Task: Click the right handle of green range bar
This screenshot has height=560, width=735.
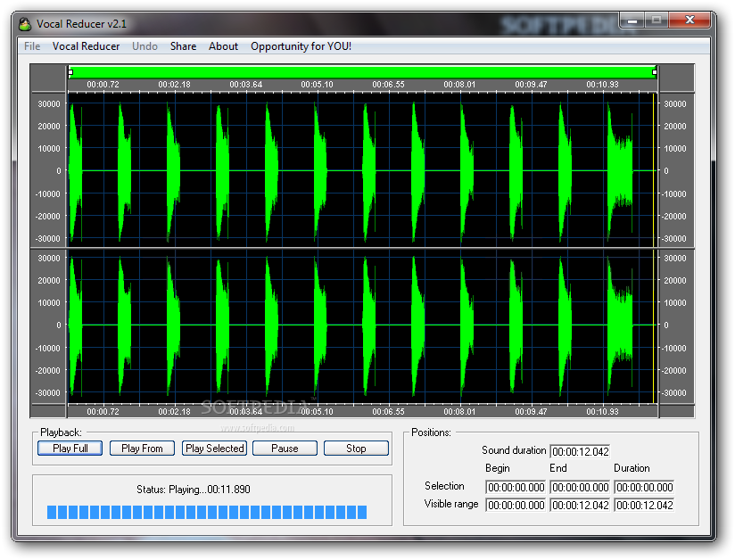Action: [655, 72]
